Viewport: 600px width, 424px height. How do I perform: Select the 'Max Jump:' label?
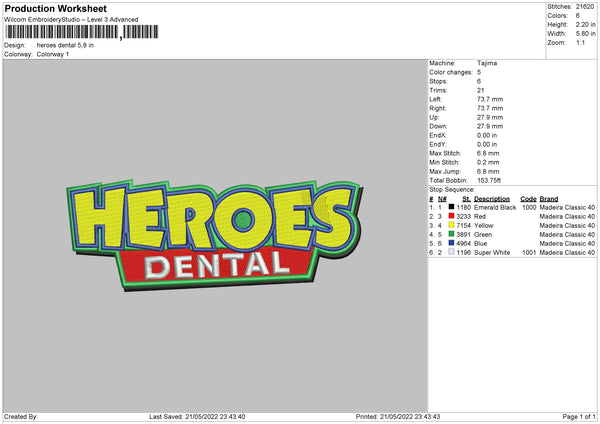click(x=445, y=171)
